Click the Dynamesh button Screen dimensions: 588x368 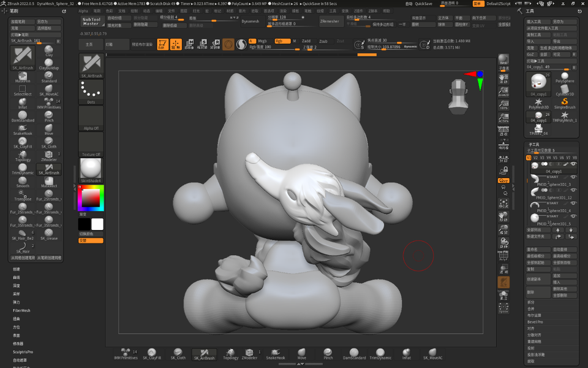coord(250,21)
